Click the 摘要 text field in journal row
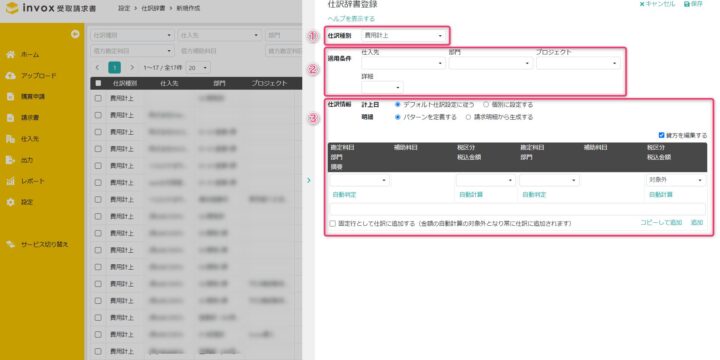Image resolution: width=720 pixels, height=360 pixels. (518, 209)
